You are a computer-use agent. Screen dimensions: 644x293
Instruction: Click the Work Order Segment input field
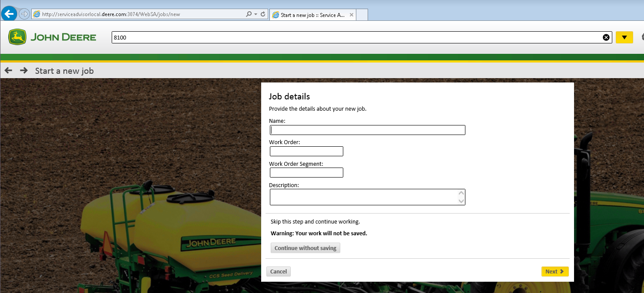coord(306,173)
